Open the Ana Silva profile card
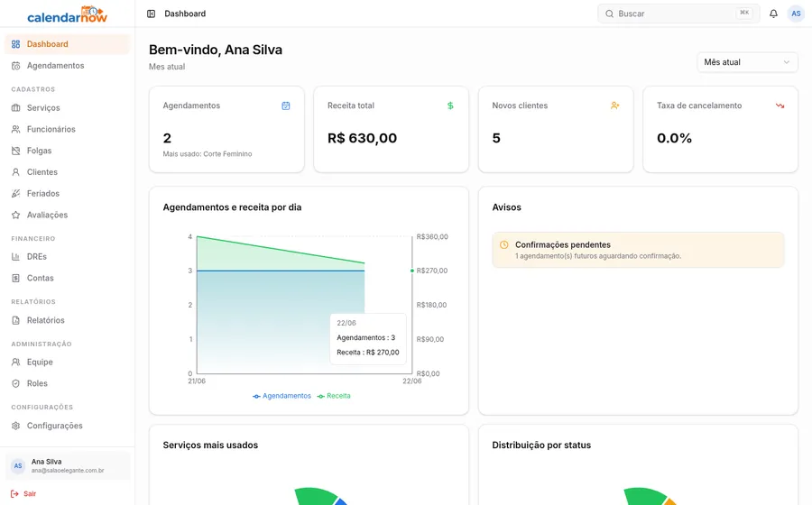 [68, 465]
